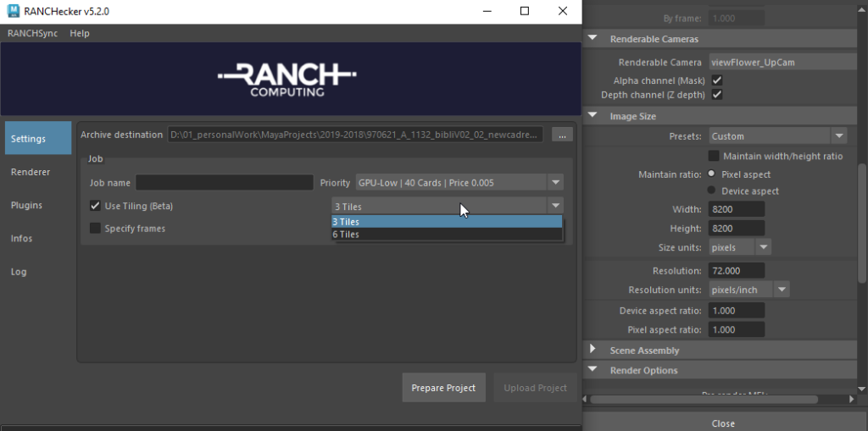The width and height of the screenshot is (868, 431).
Task: Enable Maintain width/height ratio checkbox
Action: (x=714, y=156)
